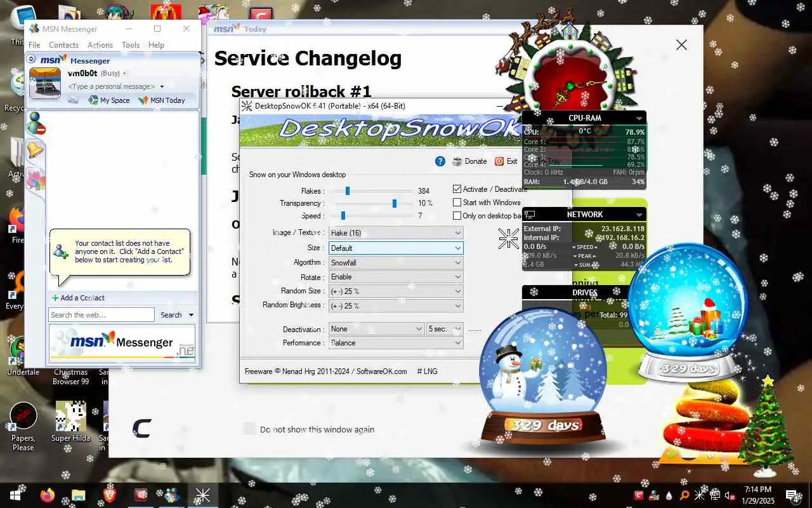Toggle the round expander beside msn Messenger logo

(x=32, y=59)
